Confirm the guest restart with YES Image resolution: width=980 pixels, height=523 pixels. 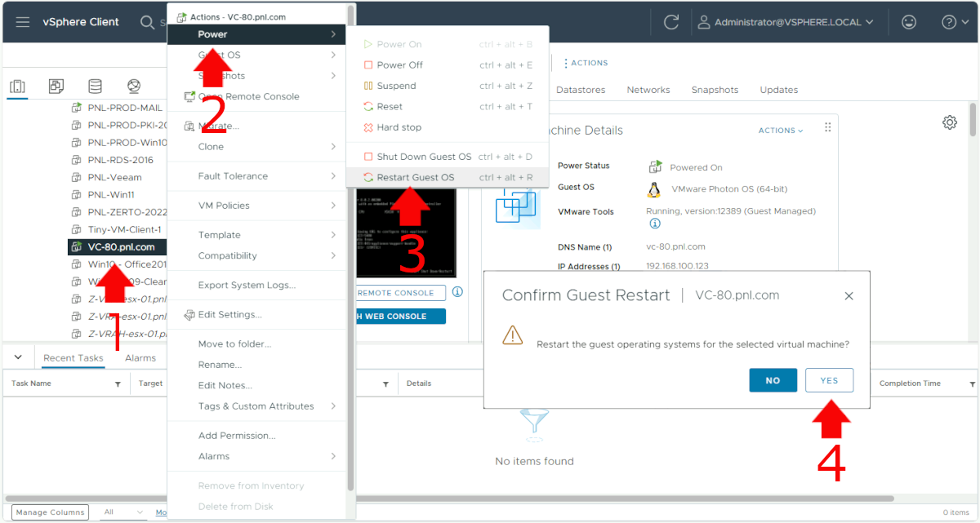[x=829, y=380]
